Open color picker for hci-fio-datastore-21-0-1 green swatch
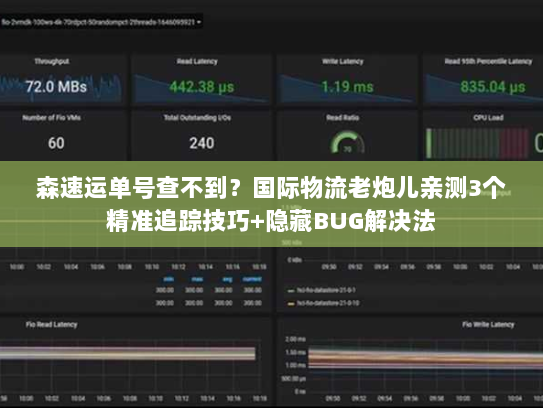Viewport: 543px width, 408px height. [x=291, y=291]
